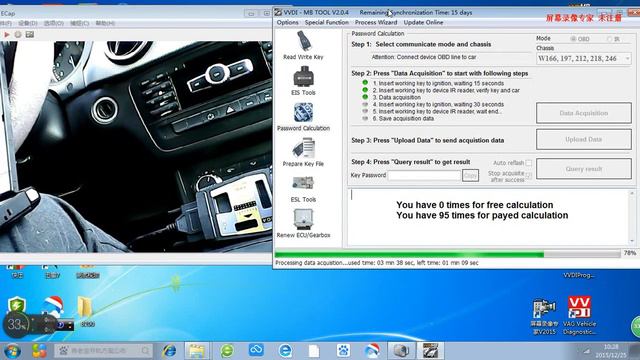Click the red play icon in ECap toolbar
The width and height of the screenshot is (640, 360).
(7, 35)
